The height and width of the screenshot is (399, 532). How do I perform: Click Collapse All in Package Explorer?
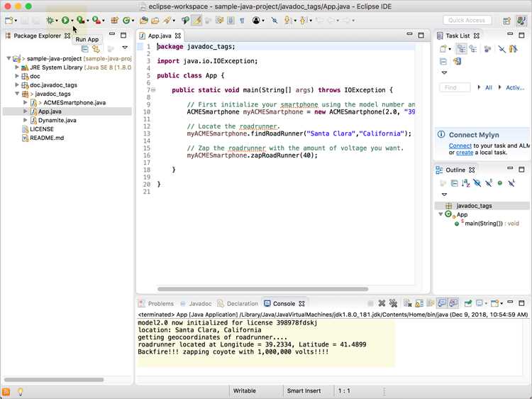coord(85,49)
